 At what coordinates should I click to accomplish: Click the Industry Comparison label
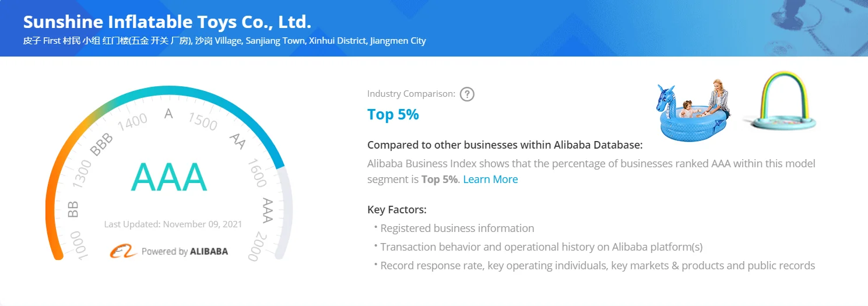click(410, 94)
